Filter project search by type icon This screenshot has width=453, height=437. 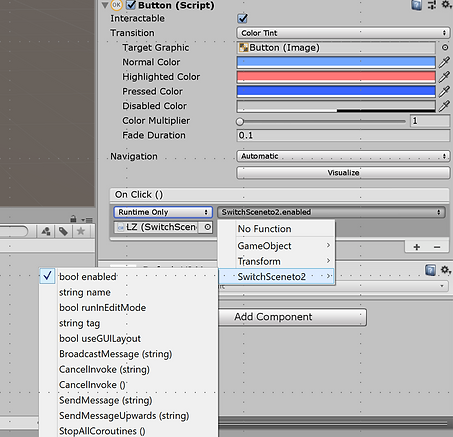(x=46, y=231)
